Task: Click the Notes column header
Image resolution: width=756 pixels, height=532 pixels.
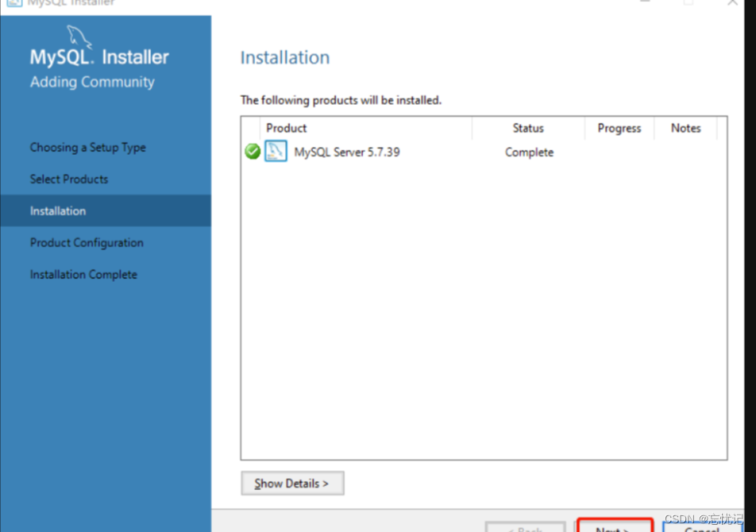Action: [685, 128]
